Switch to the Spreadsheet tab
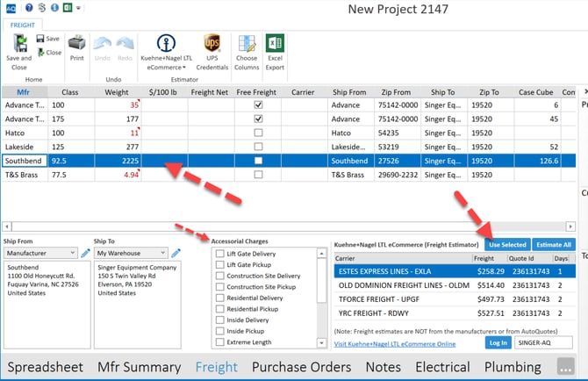 45,367
